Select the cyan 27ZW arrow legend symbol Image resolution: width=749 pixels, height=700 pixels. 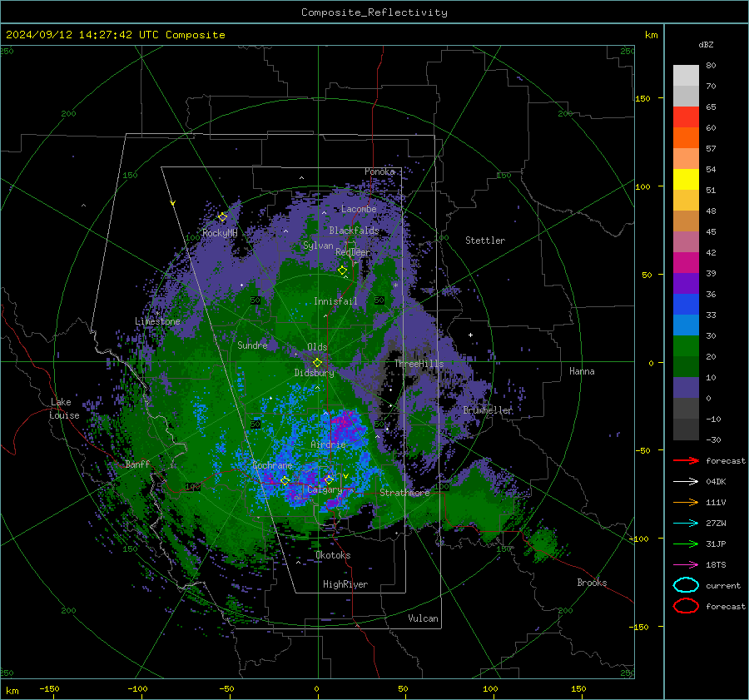[686, 524]
